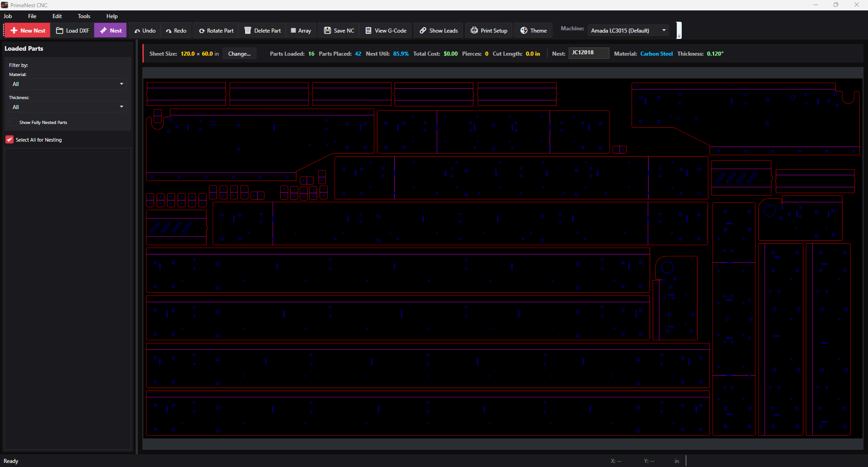Click the Change... sheet size button
The image size is (868, 467).
coord(240,53)
